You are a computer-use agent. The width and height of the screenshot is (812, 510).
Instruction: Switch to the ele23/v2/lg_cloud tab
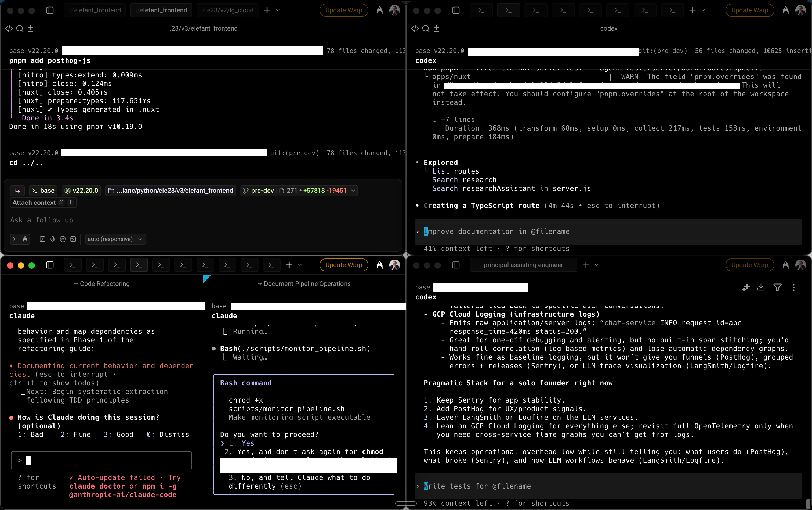228,10
